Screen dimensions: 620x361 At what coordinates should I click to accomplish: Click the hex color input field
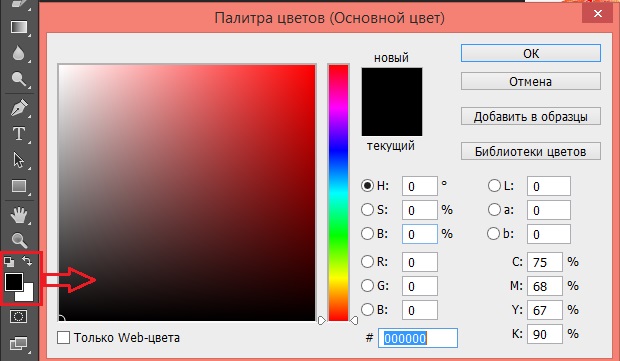[x=418, y=338]
